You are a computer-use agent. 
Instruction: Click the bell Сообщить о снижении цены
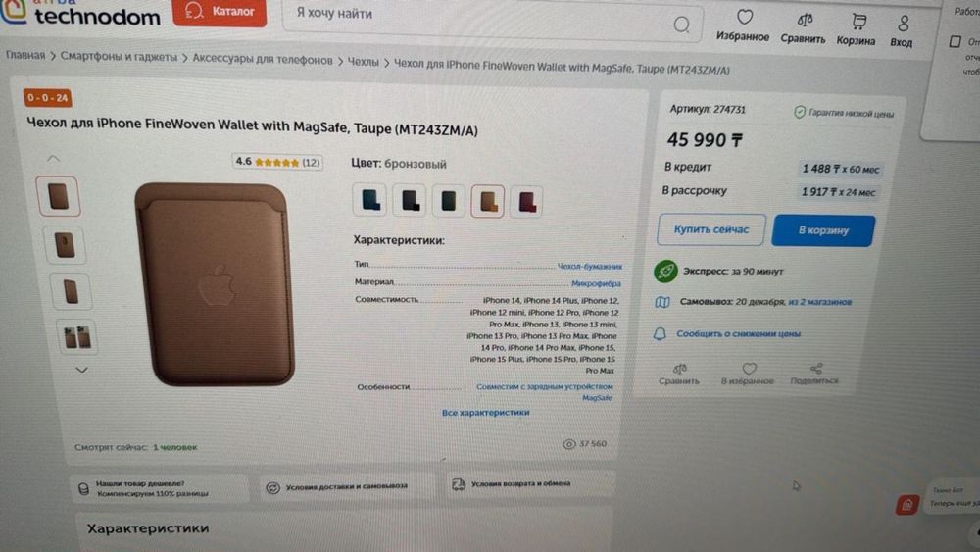click(x=660, y=333)
